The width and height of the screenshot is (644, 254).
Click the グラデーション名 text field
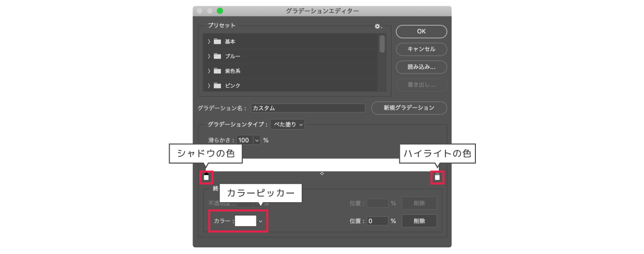point(308,108)
